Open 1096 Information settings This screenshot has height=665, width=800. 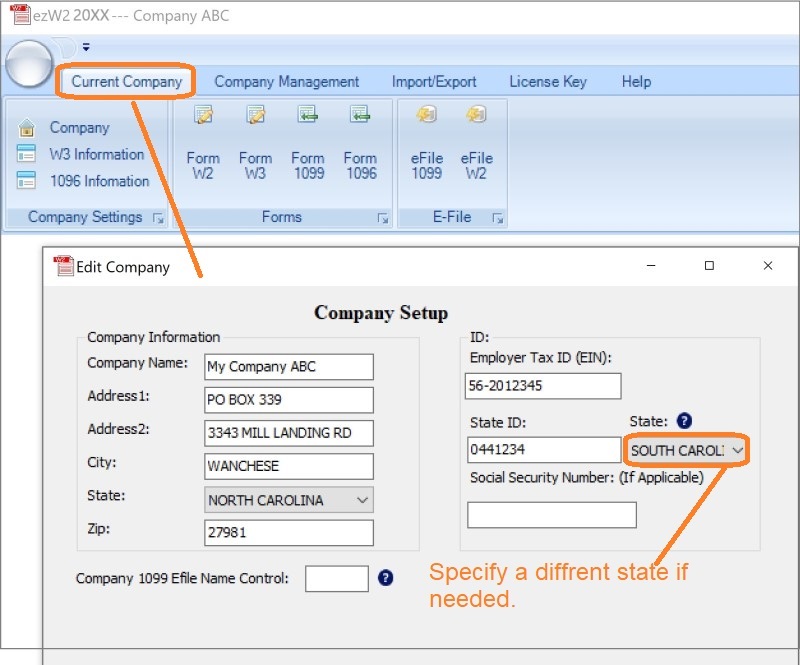(x=99, y=181)
